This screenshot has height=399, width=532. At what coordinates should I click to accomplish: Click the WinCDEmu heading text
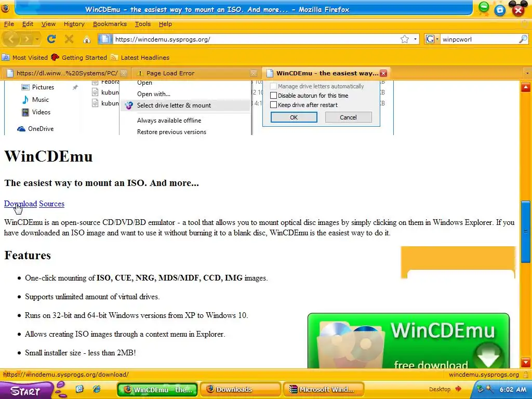(x=48, y=156)
